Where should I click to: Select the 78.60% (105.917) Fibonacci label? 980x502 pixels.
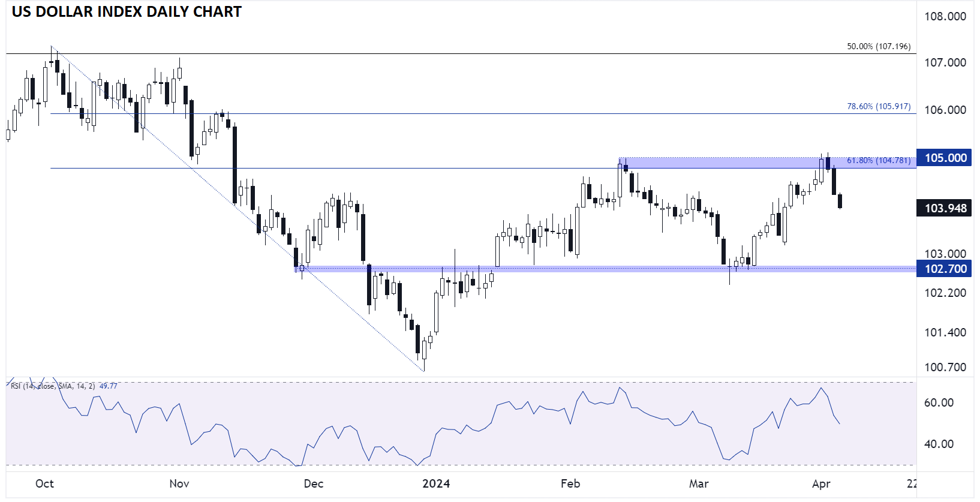[879, 106]
